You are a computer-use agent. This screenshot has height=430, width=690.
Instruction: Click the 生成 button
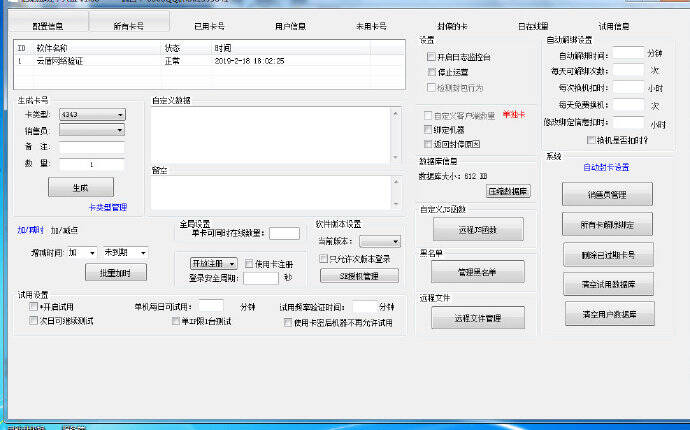pyautogui.click(x=80, y=187)
